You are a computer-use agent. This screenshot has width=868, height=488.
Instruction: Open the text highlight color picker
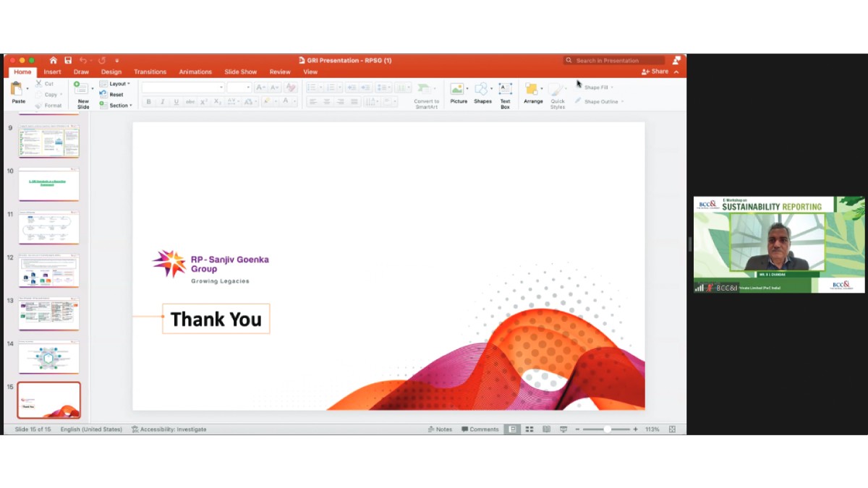(269, 102)
